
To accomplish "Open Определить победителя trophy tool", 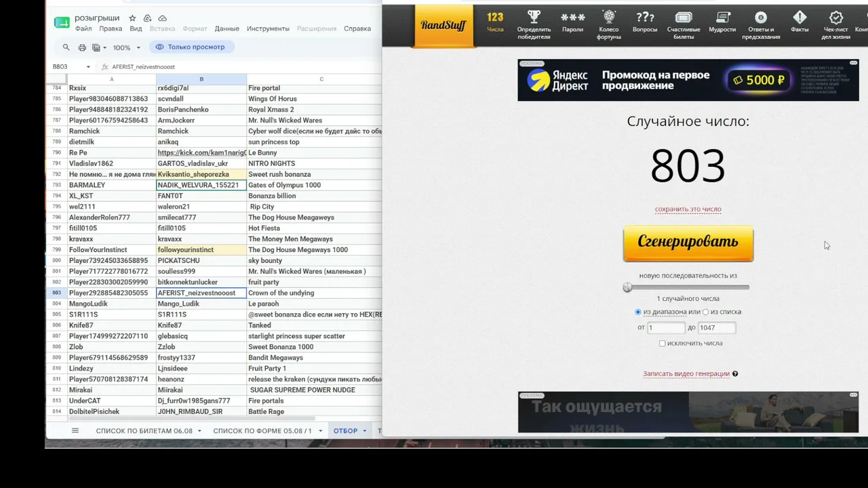I will coord(534,25).
